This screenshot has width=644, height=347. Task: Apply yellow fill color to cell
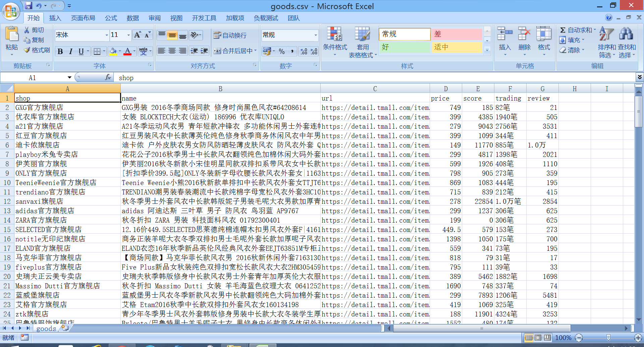pos(113,51)
